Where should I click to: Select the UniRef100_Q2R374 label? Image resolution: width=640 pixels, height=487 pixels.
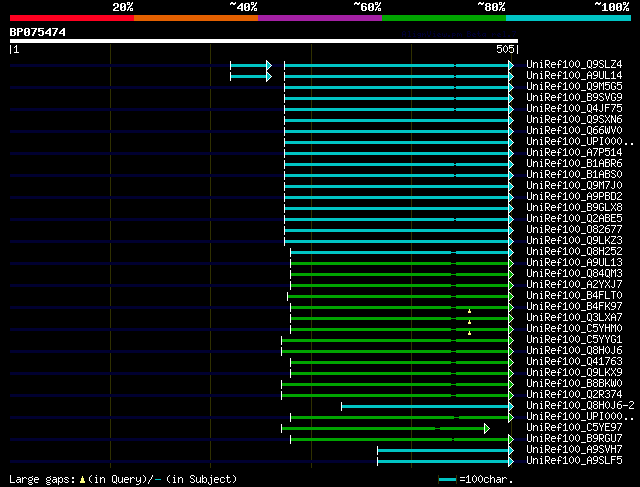(x=574, y=395)
